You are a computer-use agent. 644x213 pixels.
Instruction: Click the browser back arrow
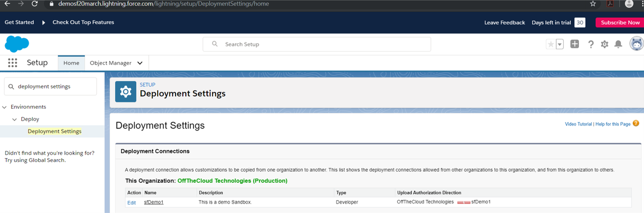pyautogui.click(x=7, y=3)
